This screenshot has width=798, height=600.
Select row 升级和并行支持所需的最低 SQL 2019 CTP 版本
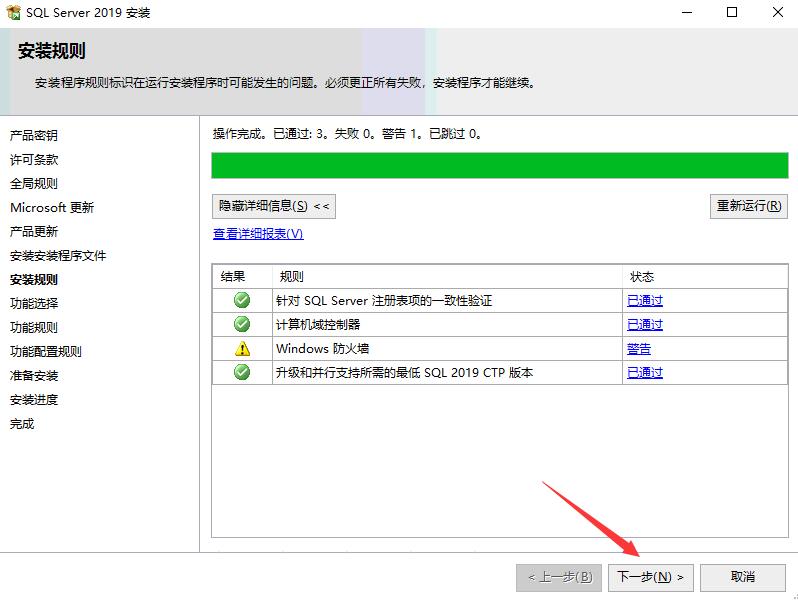500,373
